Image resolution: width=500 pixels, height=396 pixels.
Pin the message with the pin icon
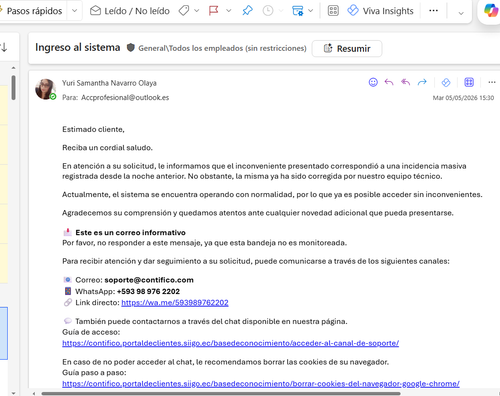click(x=247, y=11)
